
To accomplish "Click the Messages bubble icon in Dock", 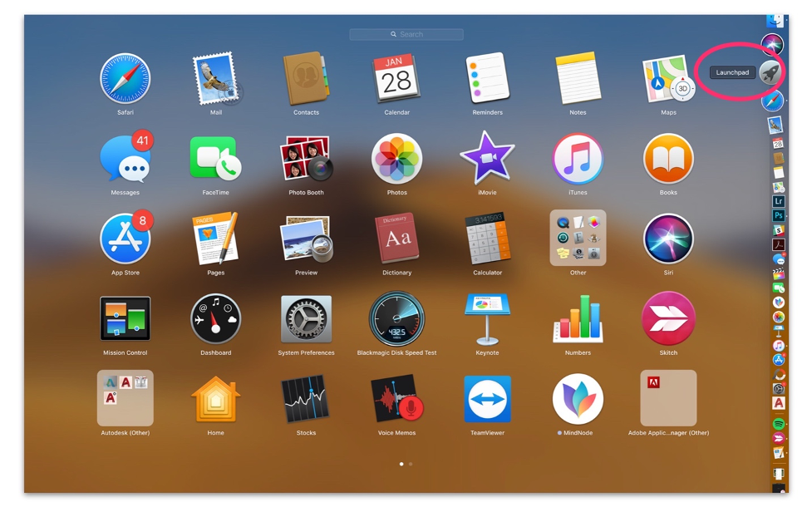I will [779, 258].
